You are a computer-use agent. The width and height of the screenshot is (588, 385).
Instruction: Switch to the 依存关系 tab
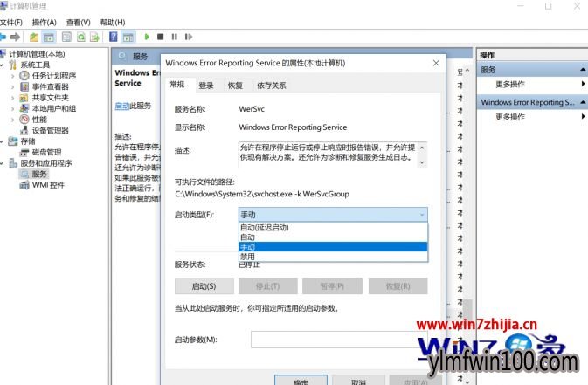pyautogui.click(x=272, y=86)
